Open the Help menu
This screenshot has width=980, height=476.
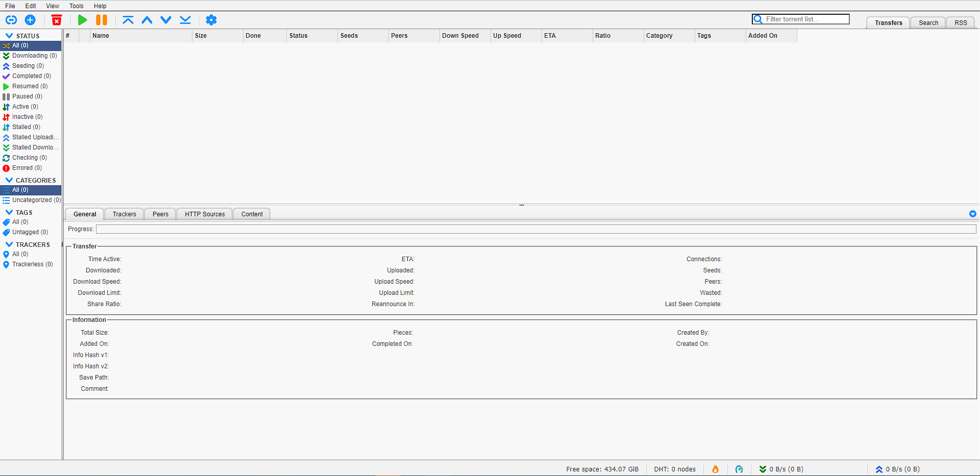100,6
